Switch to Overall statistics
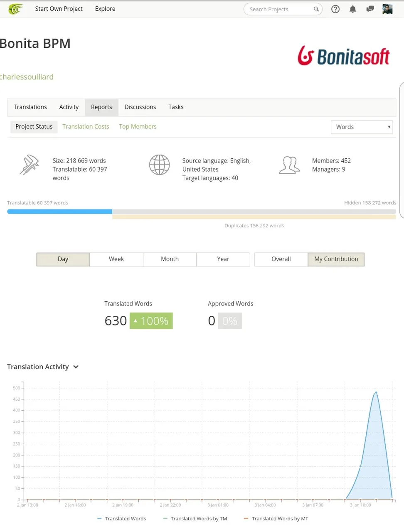 281,259
